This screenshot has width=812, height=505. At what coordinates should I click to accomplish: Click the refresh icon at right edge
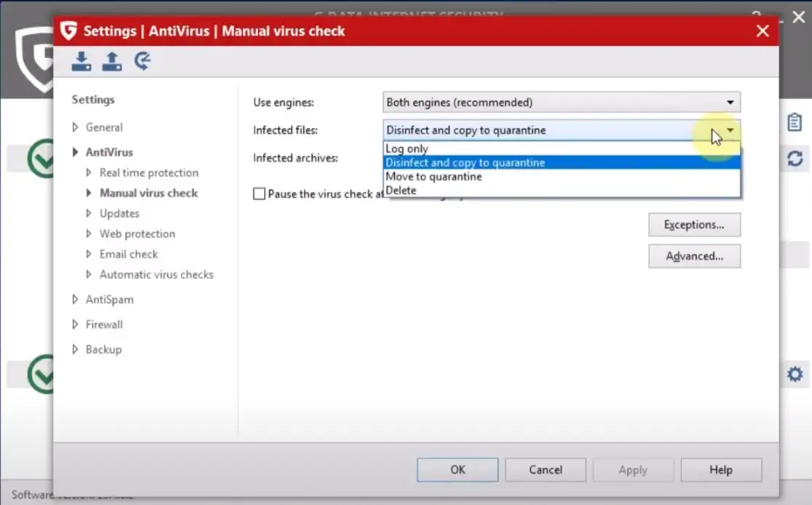(x=795, y=159)
